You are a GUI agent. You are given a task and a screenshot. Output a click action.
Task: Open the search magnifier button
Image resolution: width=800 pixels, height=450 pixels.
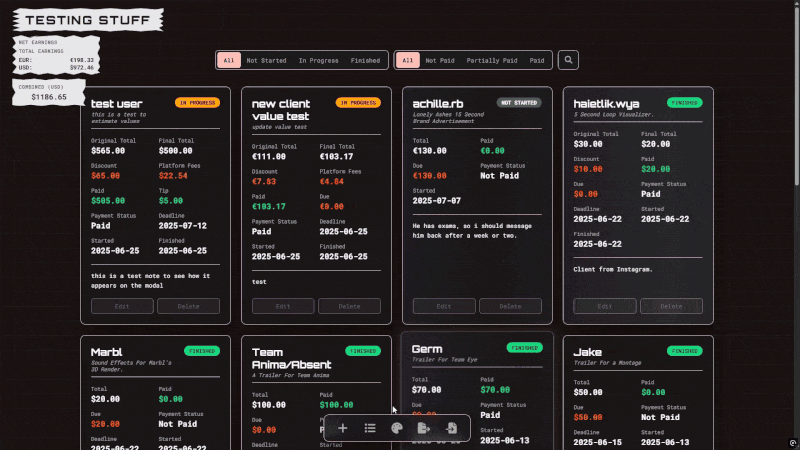pos(568,60)
